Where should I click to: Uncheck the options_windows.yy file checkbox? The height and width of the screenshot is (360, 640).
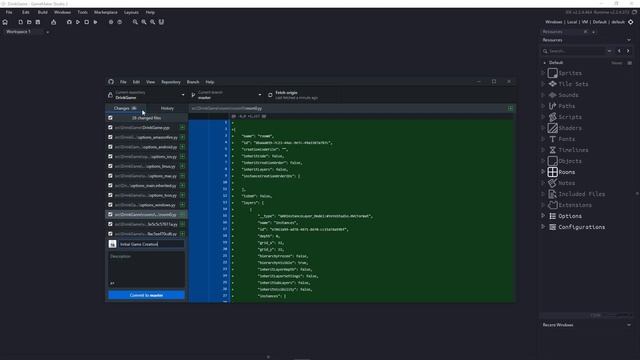[110, 205]
